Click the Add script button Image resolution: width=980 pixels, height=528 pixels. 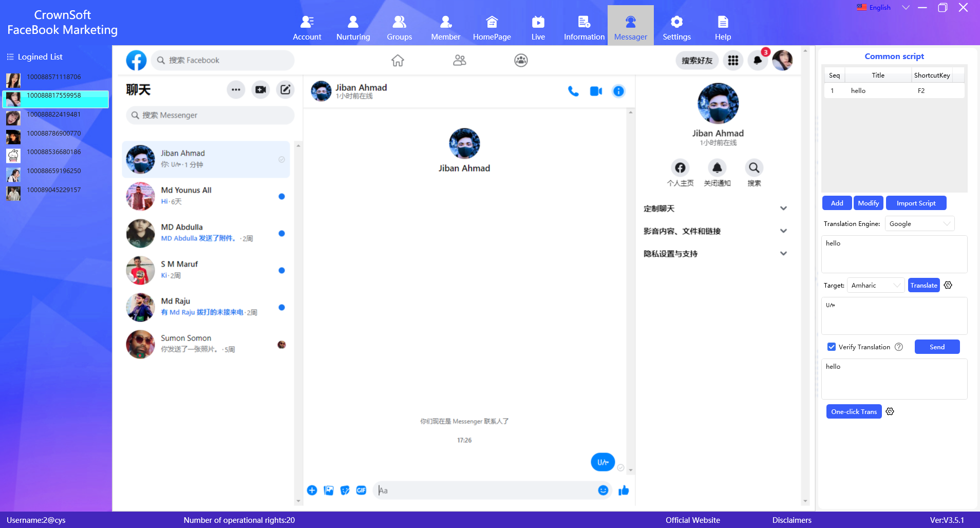tap(837, 203)
